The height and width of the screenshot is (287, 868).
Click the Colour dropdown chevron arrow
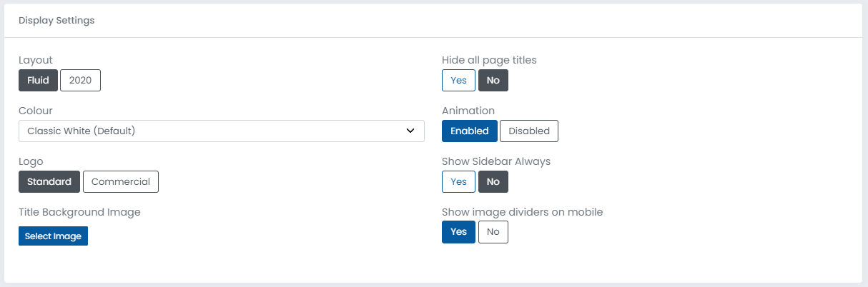(410, 131)
